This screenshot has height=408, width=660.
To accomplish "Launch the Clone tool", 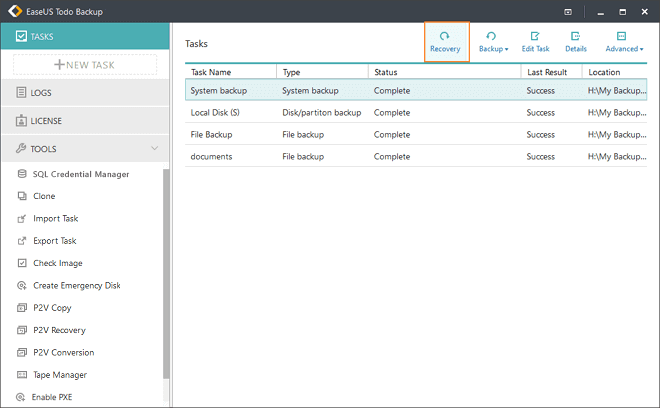I will [x=44, y=196].
